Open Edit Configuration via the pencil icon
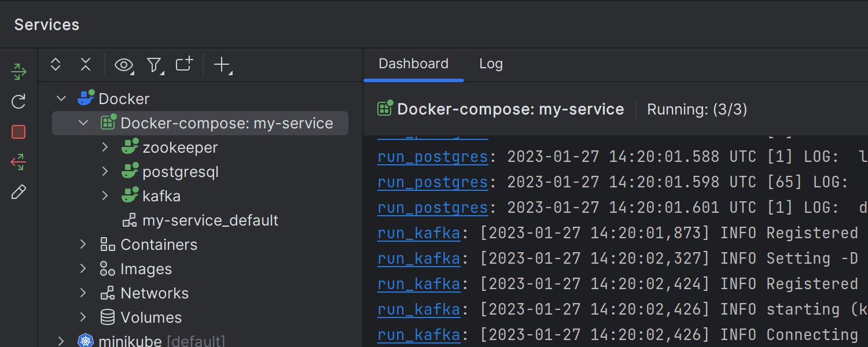868x347 pixels. 18,191
